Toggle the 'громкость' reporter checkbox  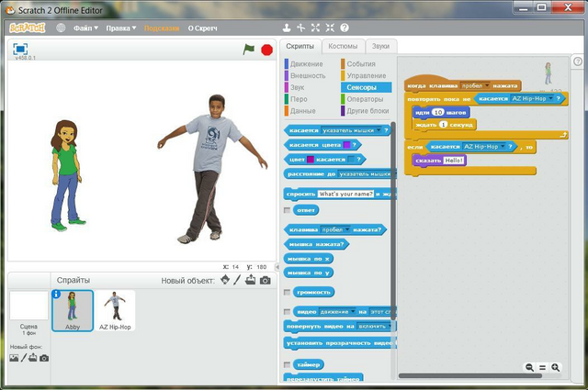tap(288, 292)
